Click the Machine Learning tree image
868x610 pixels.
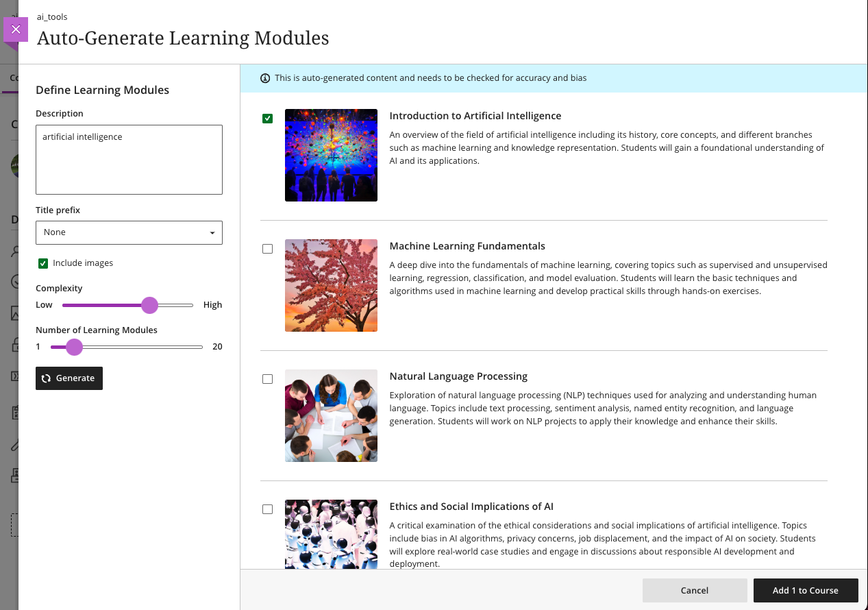(331, 285)
